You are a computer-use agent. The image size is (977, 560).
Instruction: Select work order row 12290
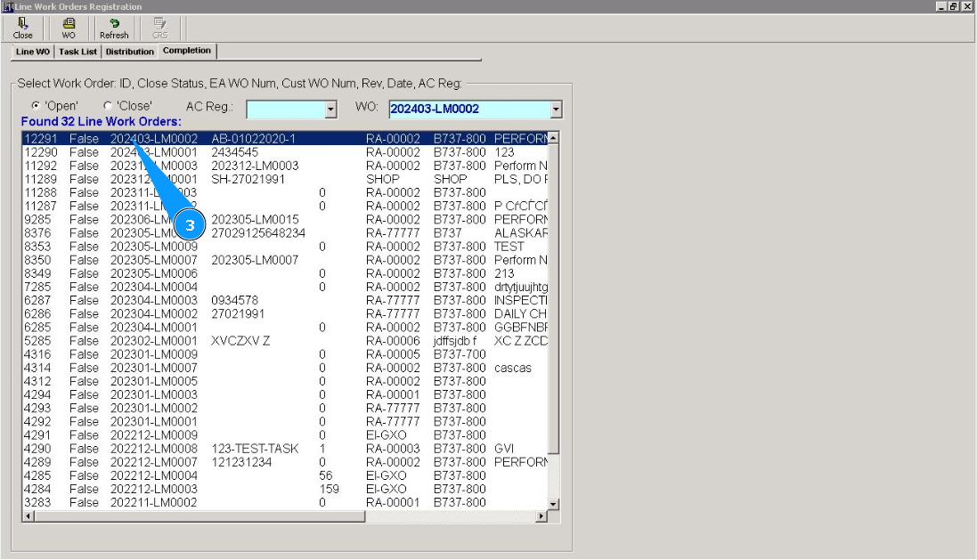(x=285, y=152)
